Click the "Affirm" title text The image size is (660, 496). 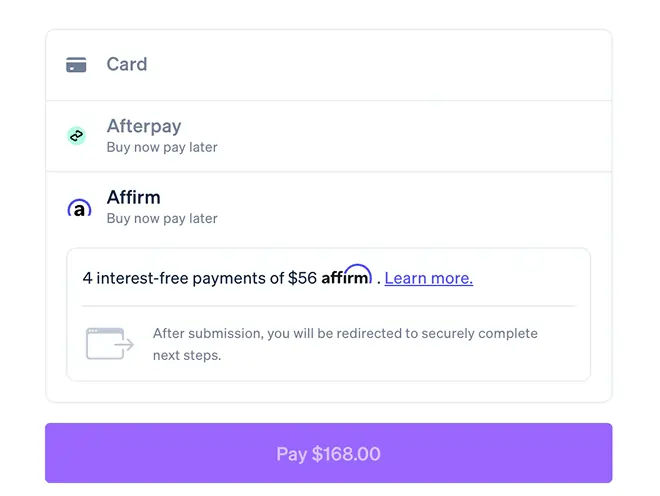click(134, 198)
